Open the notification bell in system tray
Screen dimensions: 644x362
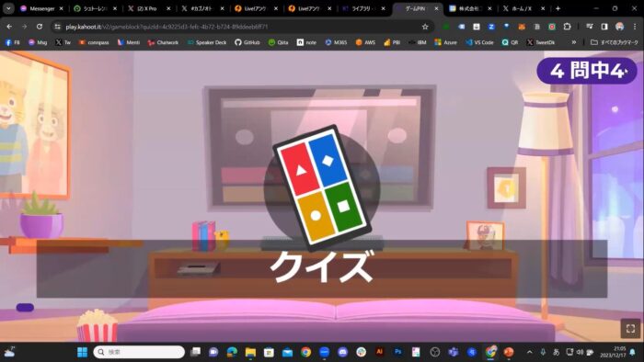[633, 352]
